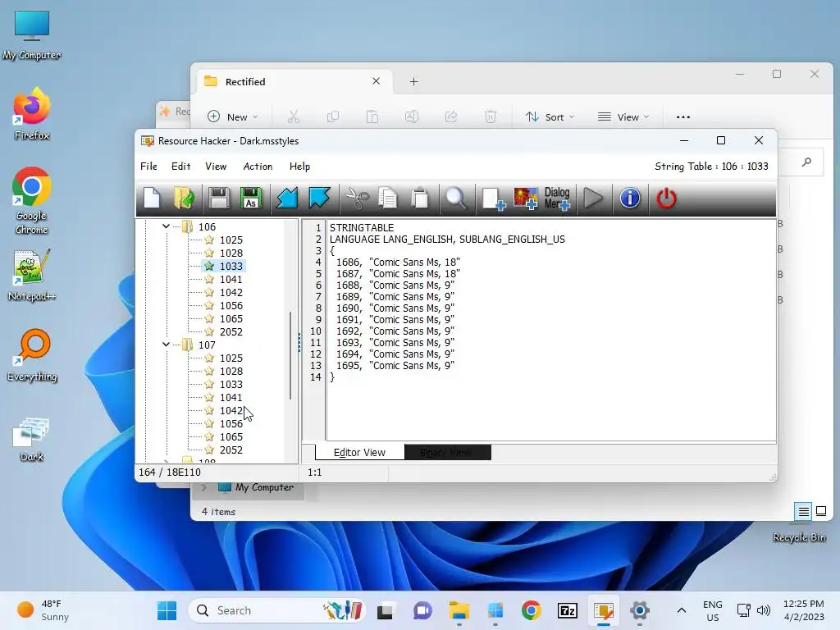Close the Rectified tab in Explorer

(x=376, y=81)
